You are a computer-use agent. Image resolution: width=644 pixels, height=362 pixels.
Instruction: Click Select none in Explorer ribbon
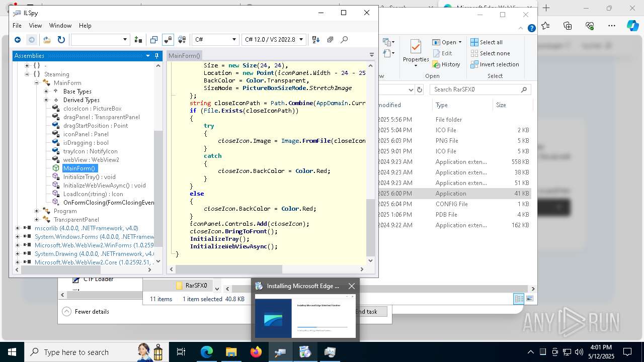click(x=490, y=53)
